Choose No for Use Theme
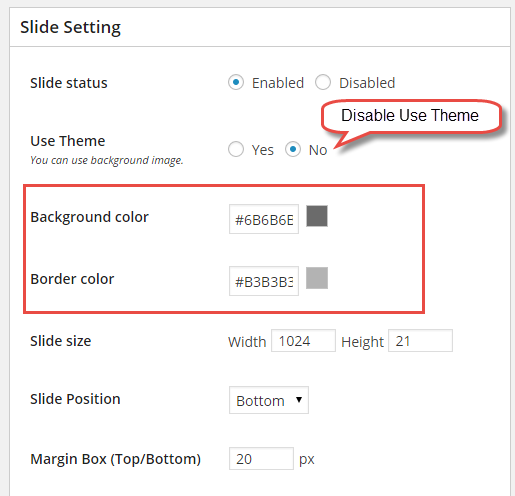Image resolution: width=515 pixels, height=496 pixels. (x=293, y=149)
